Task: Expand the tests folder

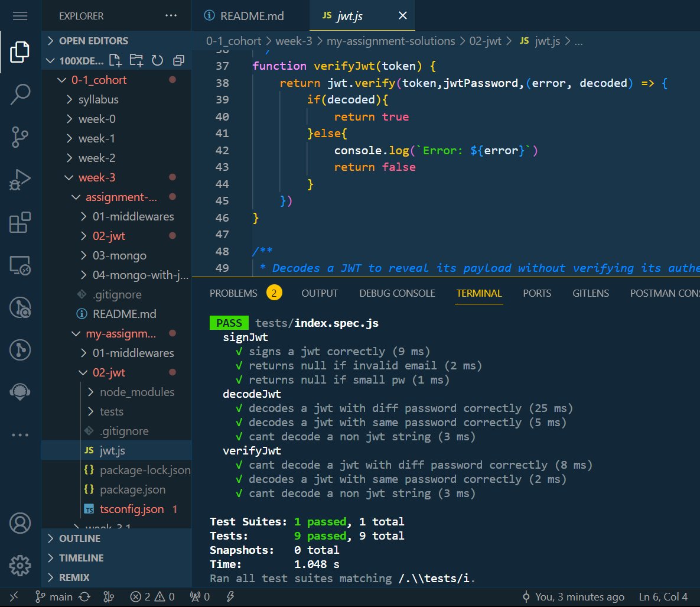Action: coord(116,411)
